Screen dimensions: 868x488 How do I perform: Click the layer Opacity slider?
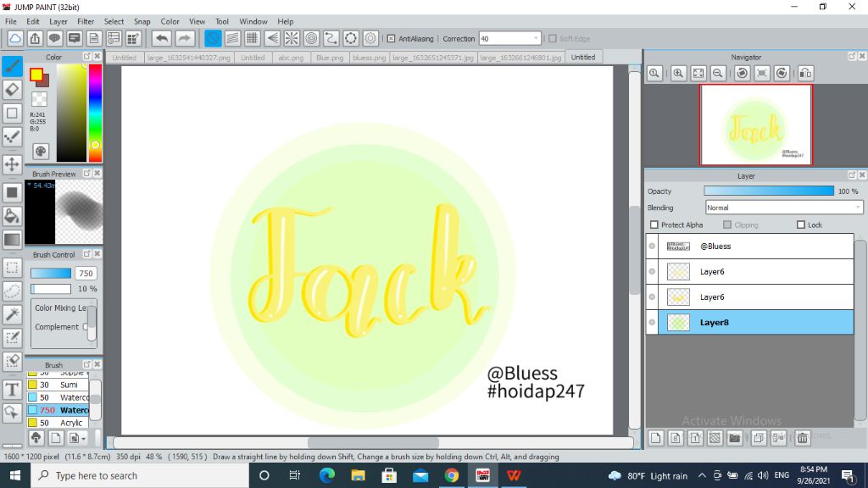coord(769,191)
